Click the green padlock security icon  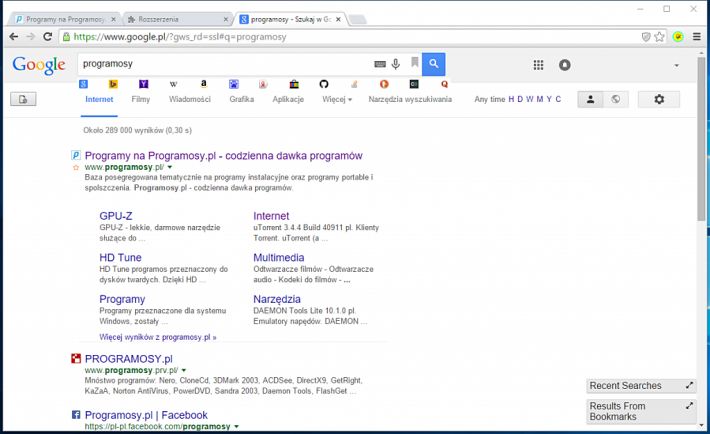tap(66, 37)
